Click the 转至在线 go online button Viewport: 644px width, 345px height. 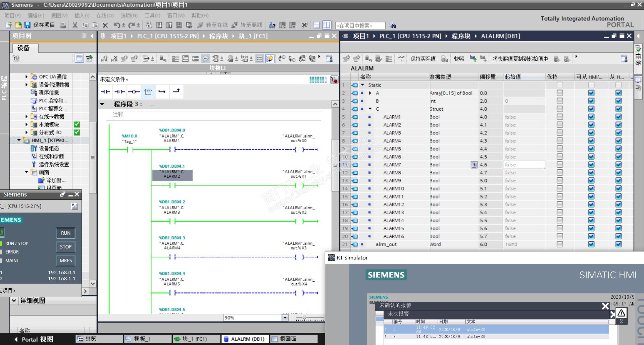(212, 25)
